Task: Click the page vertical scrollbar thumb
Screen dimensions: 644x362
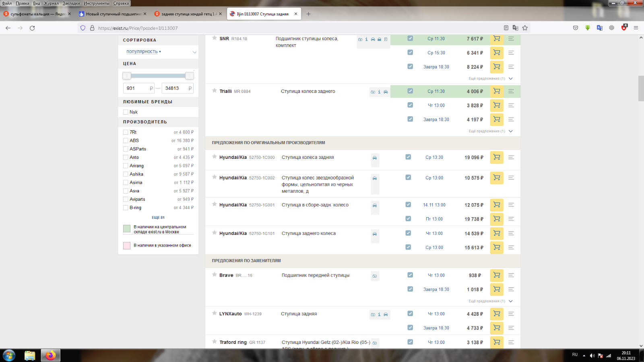Action: 641,88
